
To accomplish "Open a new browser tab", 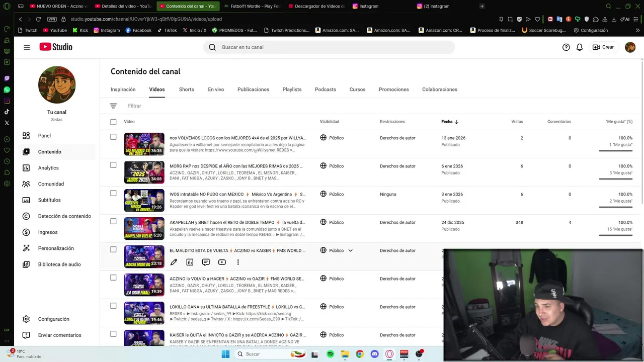I will point(482,6).
